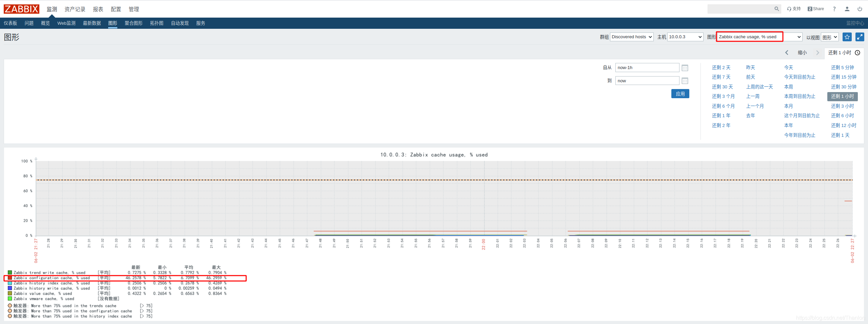Click the sign out power icon

[x=860, y=9]
